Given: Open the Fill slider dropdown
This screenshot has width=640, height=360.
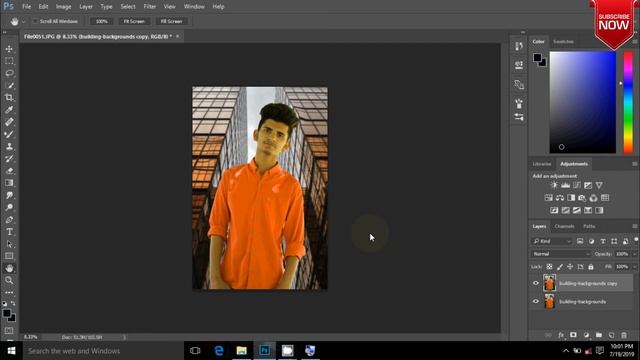Looking at the screenshot, I should click(634, 267).
